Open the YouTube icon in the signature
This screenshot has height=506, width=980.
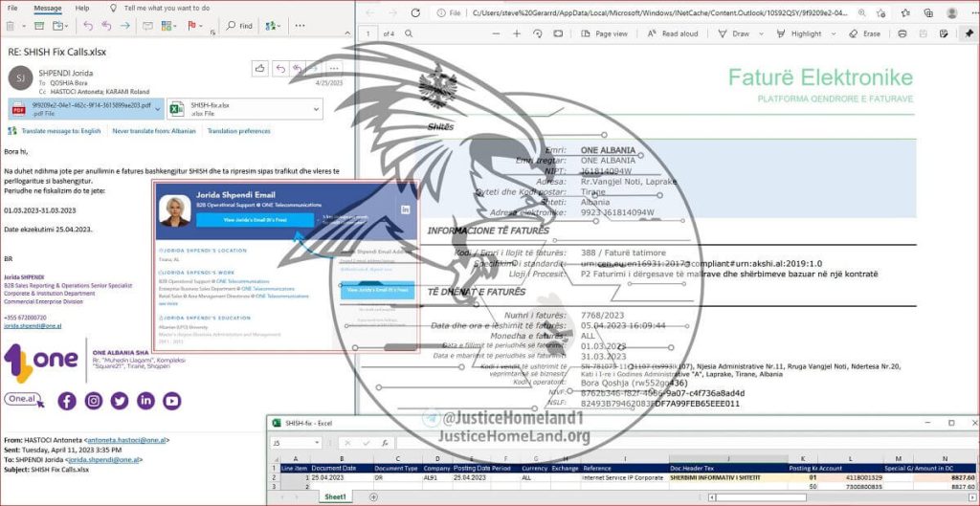click(171, 402)
